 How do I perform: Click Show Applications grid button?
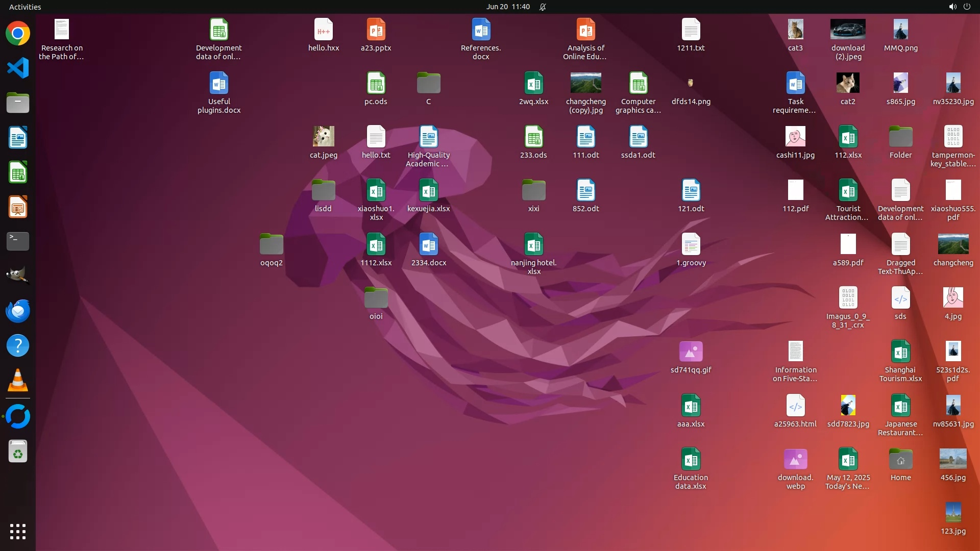18,531
